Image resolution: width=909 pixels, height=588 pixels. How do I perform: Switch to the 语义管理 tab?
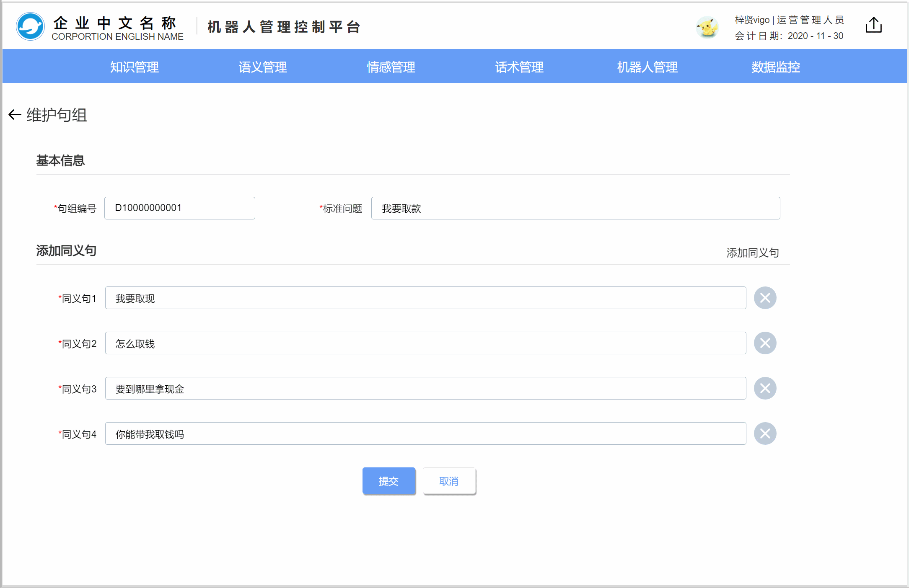click(x=263, y=67)
